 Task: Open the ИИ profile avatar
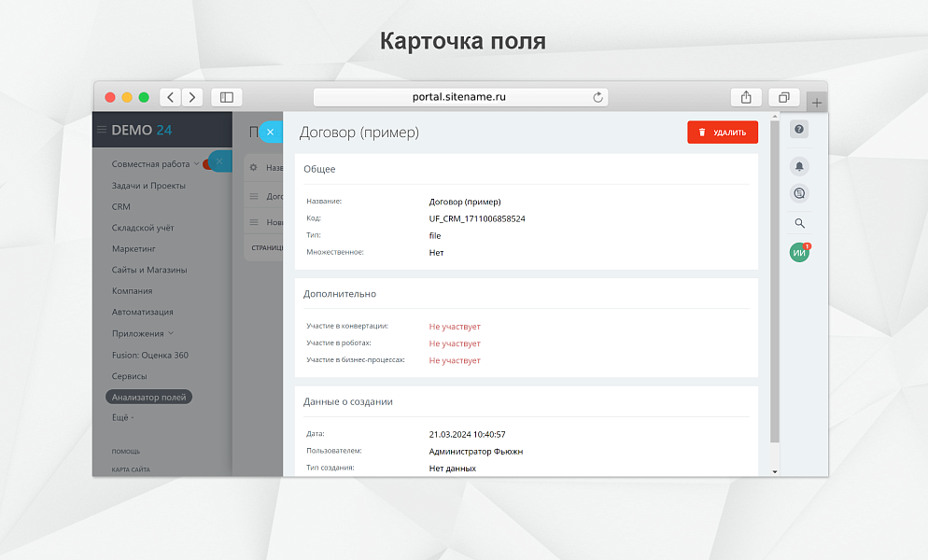point(798,252)
